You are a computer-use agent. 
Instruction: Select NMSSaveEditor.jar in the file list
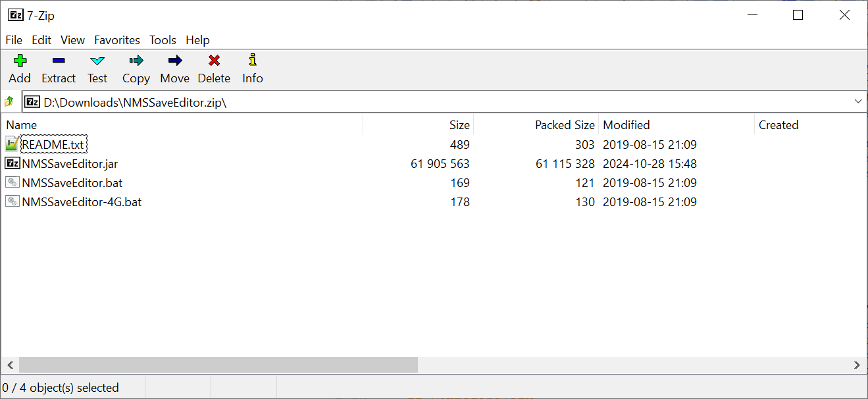coord(69,163)
